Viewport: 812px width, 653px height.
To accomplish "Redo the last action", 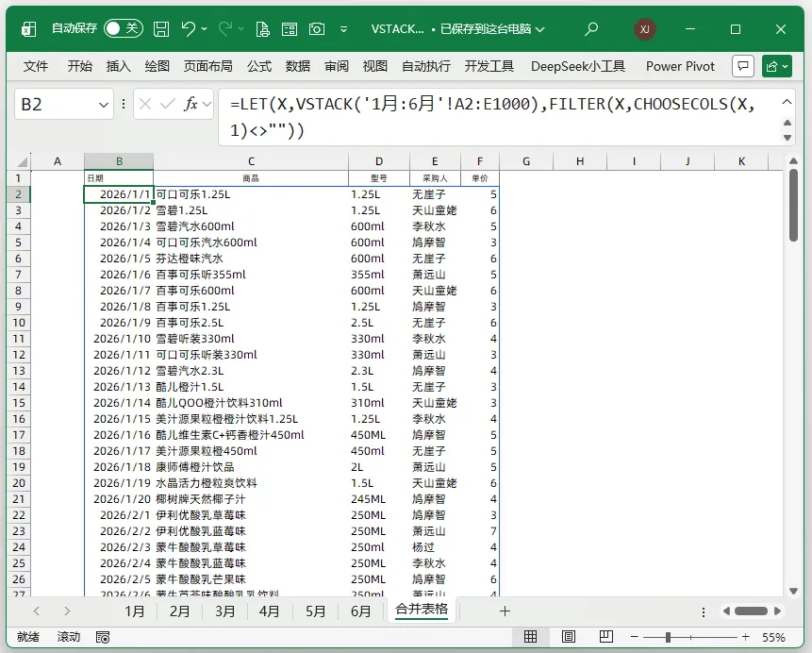I will pos(225,29).
